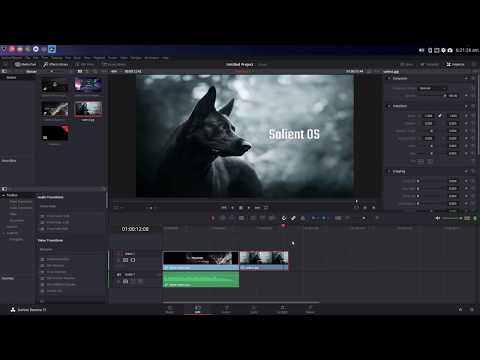Select the wolf clip on Video 1 track
Screen dimensions: 480x360
coord(264,261)
